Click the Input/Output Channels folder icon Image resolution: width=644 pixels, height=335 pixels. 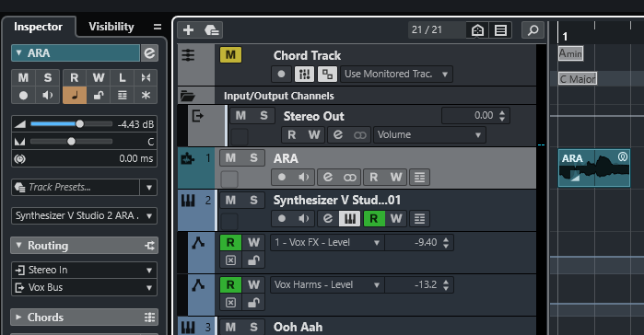pos(188,96)
